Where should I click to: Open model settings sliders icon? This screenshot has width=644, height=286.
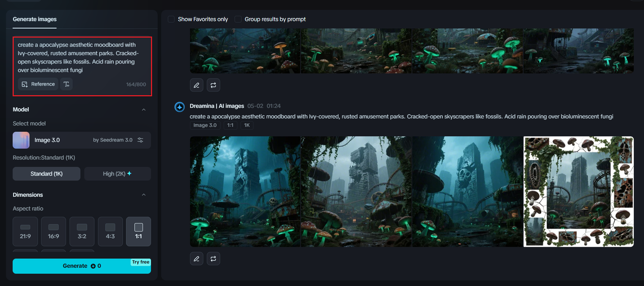140,140
